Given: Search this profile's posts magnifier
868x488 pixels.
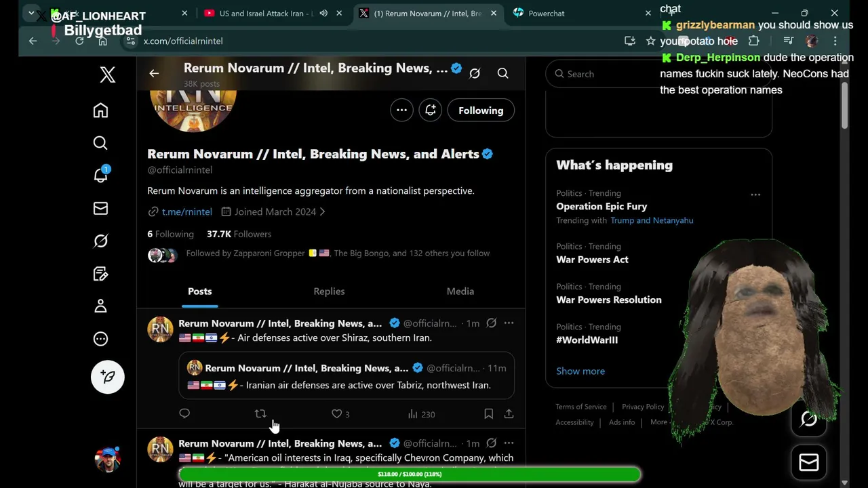Looking at the screenshot, I should pos(502,73).
